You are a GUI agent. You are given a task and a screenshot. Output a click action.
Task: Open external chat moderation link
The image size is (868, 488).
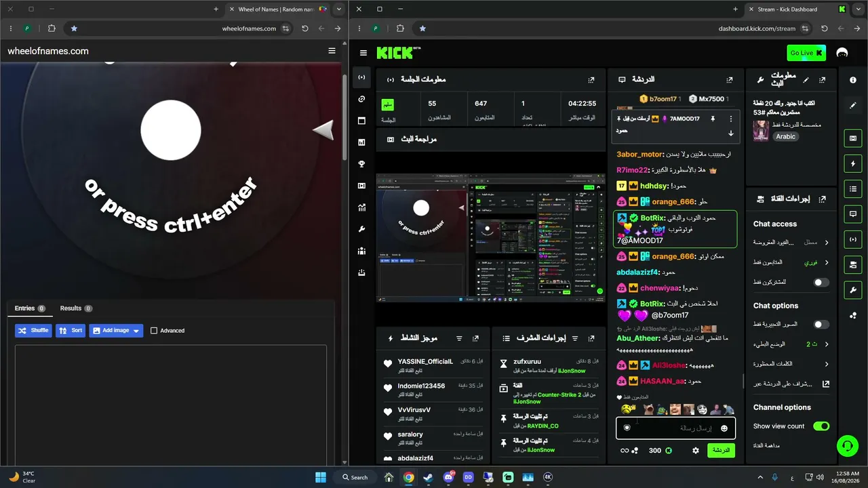pyautogui.click(x=826, y=384)
